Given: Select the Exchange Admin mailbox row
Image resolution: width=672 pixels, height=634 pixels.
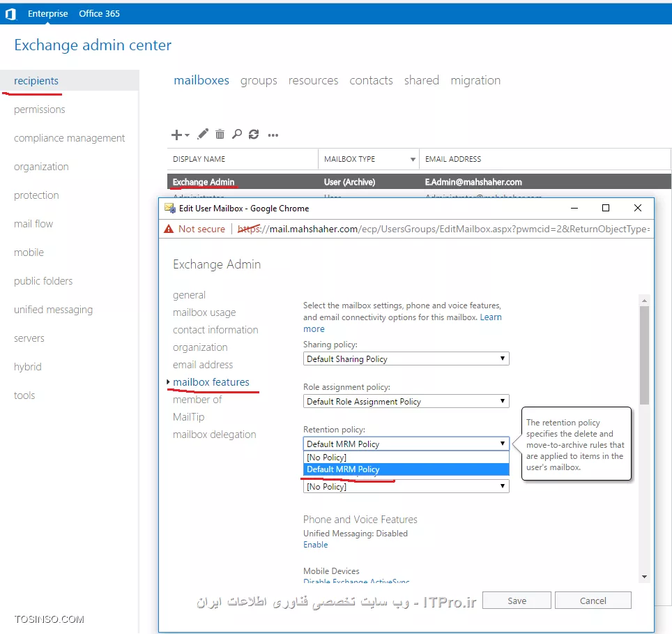Looking at the screenshot, I should pos(419,182).
